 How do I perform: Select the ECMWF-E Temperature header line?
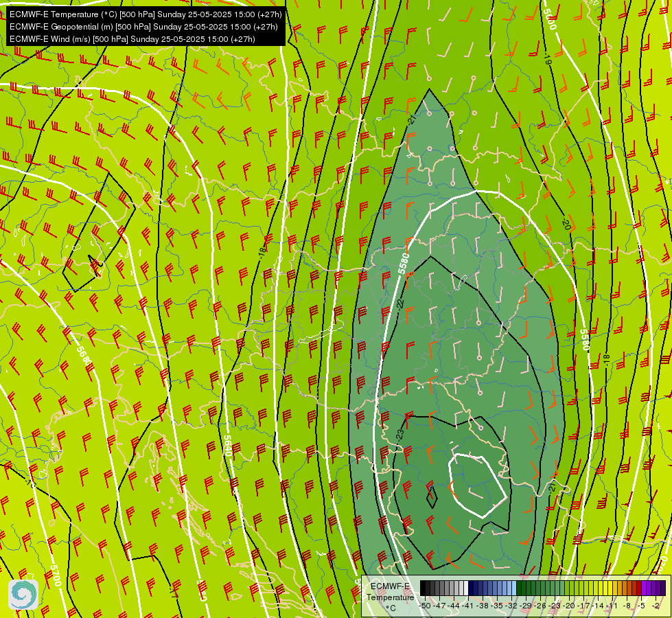click(146, 14)
